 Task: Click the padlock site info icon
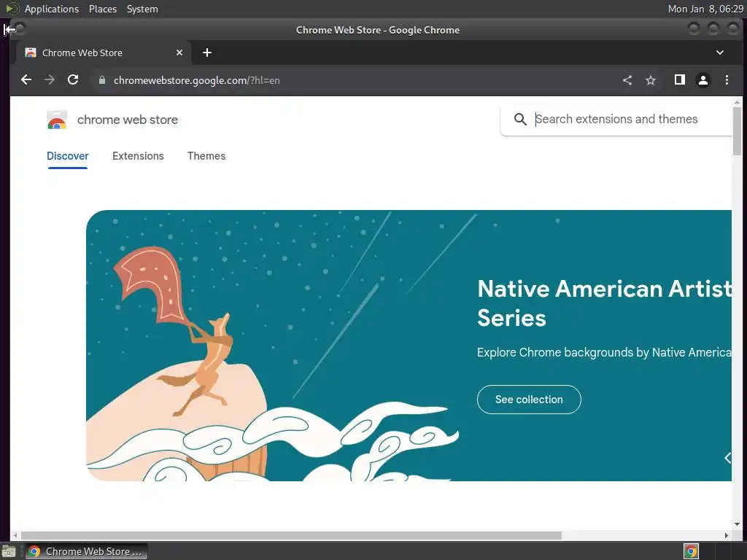(x=101, y=80)
